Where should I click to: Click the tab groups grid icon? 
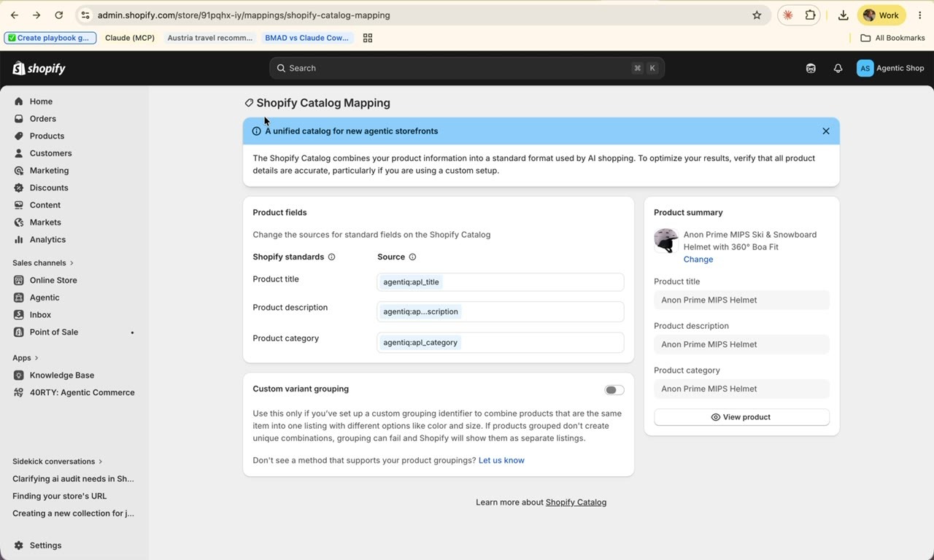(x=368, y=38)
